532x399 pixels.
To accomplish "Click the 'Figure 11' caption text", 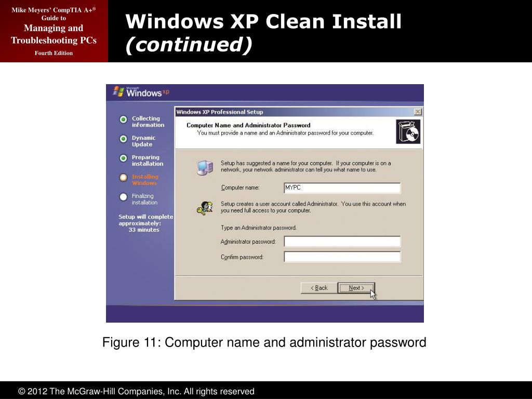I will coord(264,342).
